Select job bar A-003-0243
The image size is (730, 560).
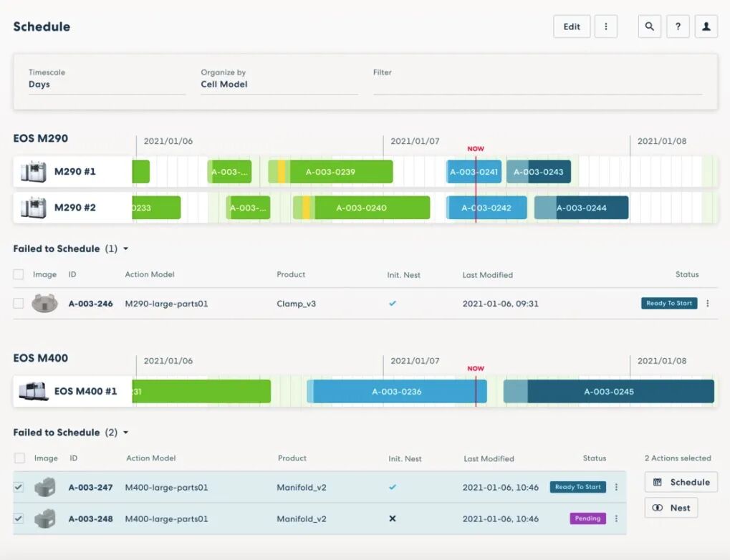(539, 172)
